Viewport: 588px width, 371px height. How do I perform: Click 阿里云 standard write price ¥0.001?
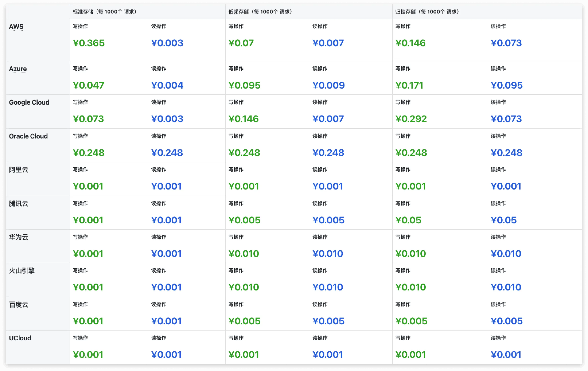click(x=88, y=186)
